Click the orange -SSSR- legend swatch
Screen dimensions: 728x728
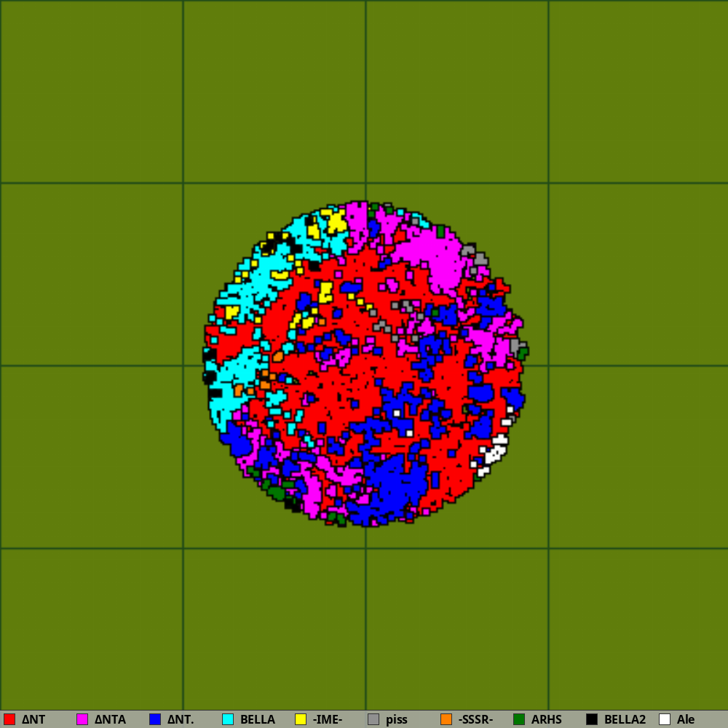tap(446, 719)
